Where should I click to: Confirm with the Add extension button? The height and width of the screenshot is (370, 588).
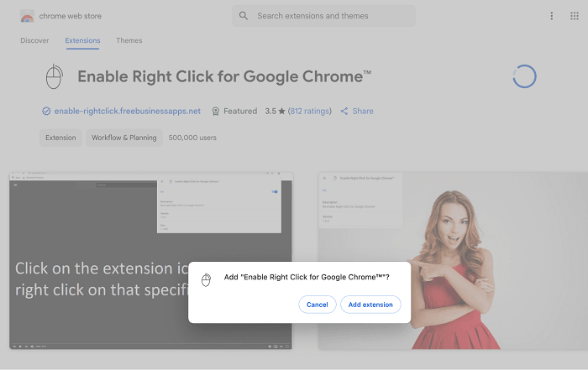click(370, 305)
